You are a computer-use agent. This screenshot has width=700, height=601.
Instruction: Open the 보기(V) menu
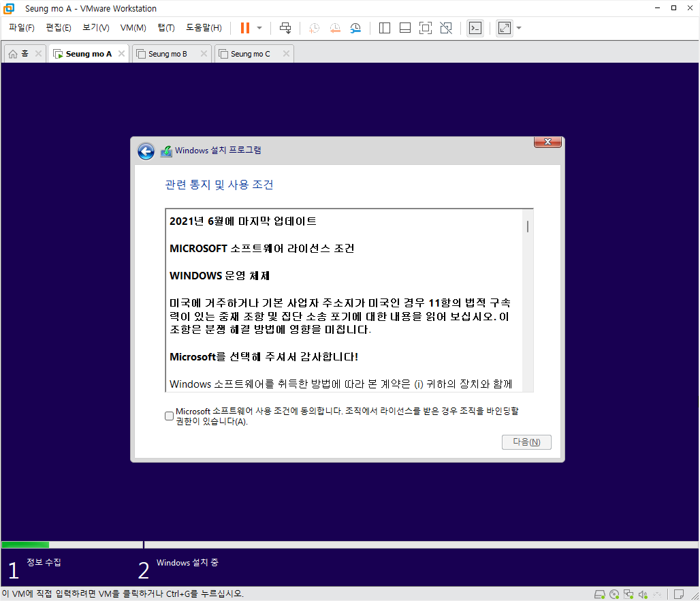point(96,28)
